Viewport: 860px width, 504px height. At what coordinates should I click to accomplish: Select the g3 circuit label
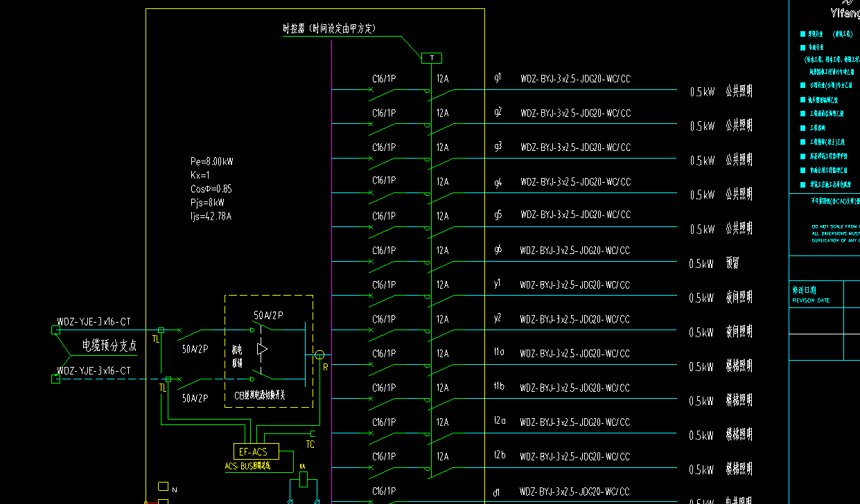coord(498,146)
